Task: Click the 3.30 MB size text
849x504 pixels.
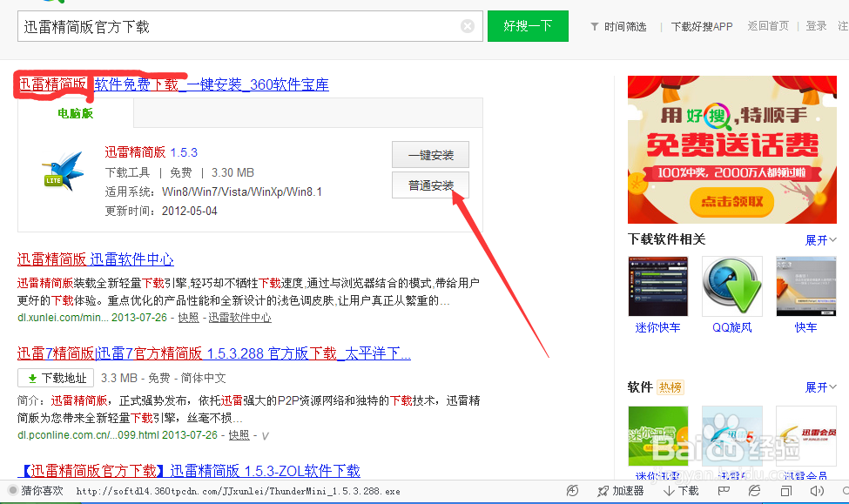Action: [x=232, y=172]
